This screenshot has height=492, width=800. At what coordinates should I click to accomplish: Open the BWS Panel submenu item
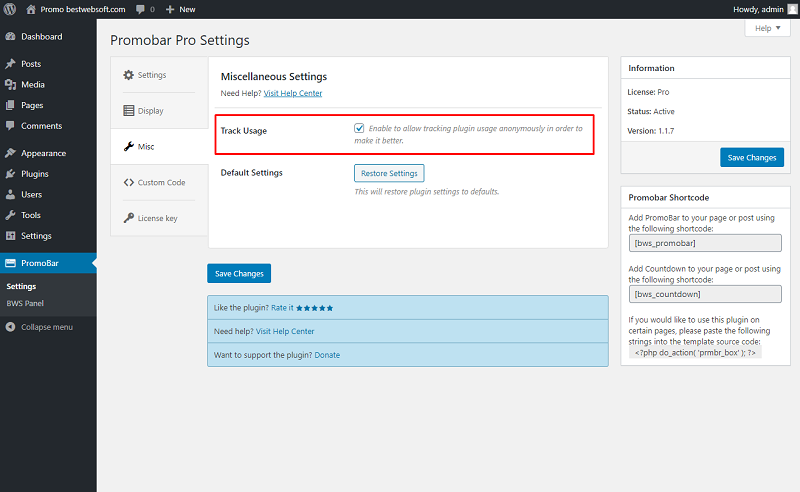click(x=25, y=303)
